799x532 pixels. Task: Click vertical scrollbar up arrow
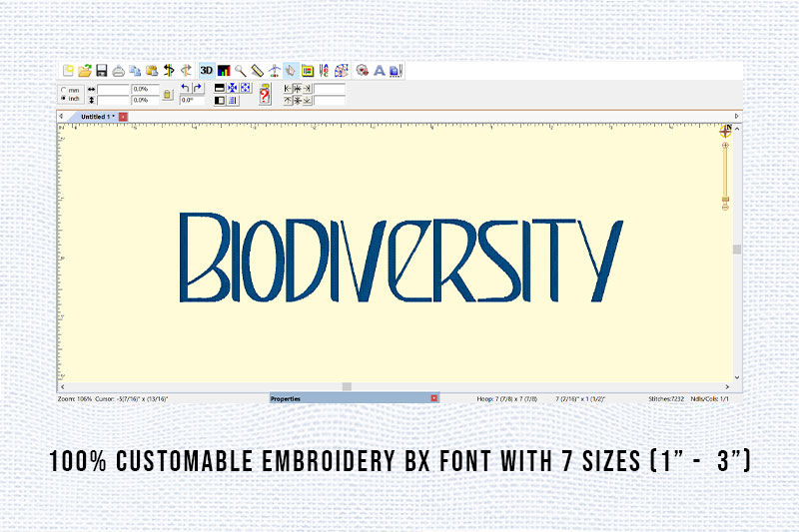pos(737,130)
